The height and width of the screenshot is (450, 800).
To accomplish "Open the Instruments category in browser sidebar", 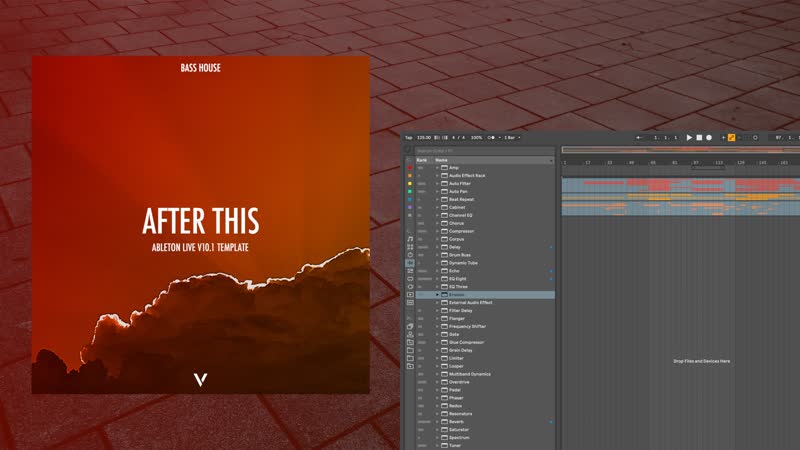I will [x=410, y=255].
